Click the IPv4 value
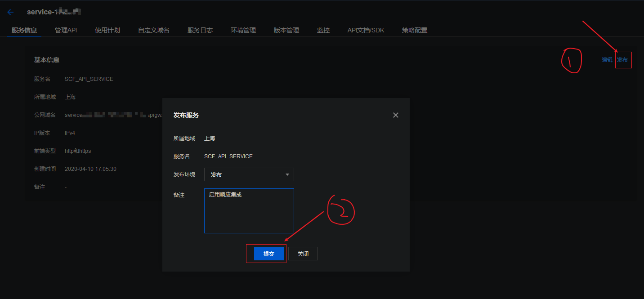 tap(70, 133)
